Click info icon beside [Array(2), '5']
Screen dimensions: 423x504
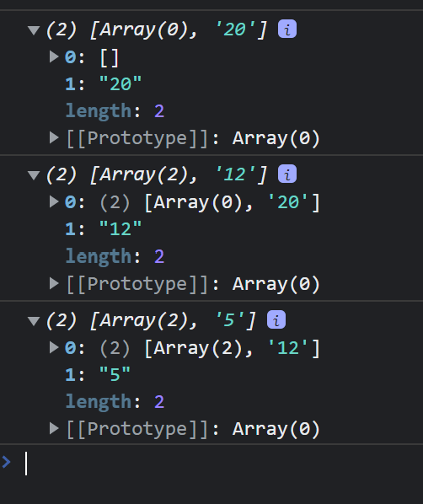point(276,319)
